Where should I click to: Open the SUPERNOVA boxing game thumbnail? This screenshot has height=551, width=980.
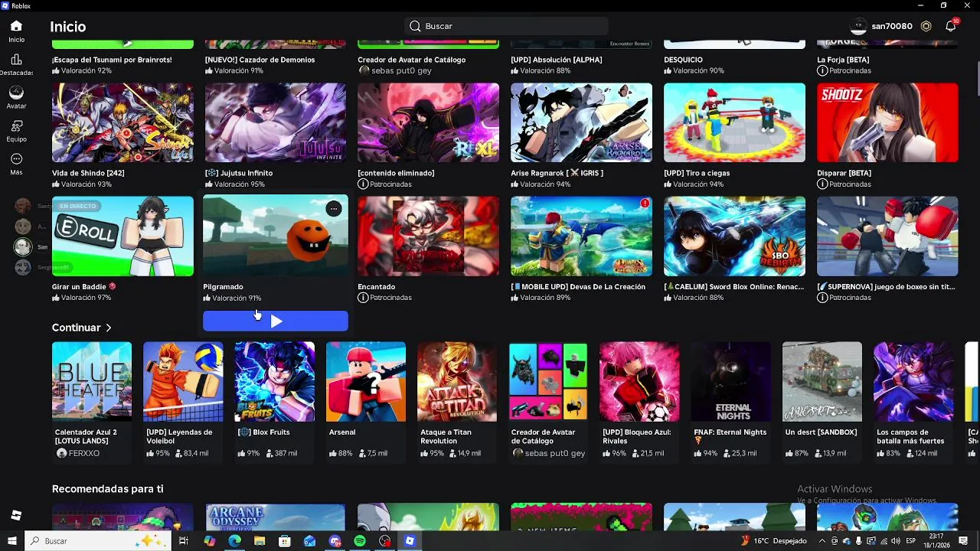tap(887, 236)
